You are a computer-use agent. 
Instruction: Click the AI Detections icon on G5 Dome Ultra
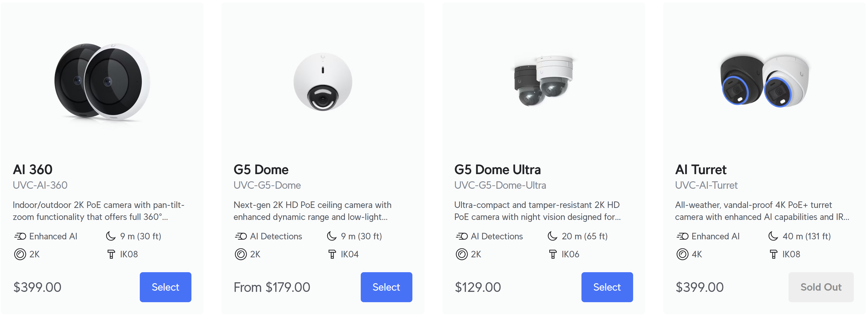tap(461, 236)
